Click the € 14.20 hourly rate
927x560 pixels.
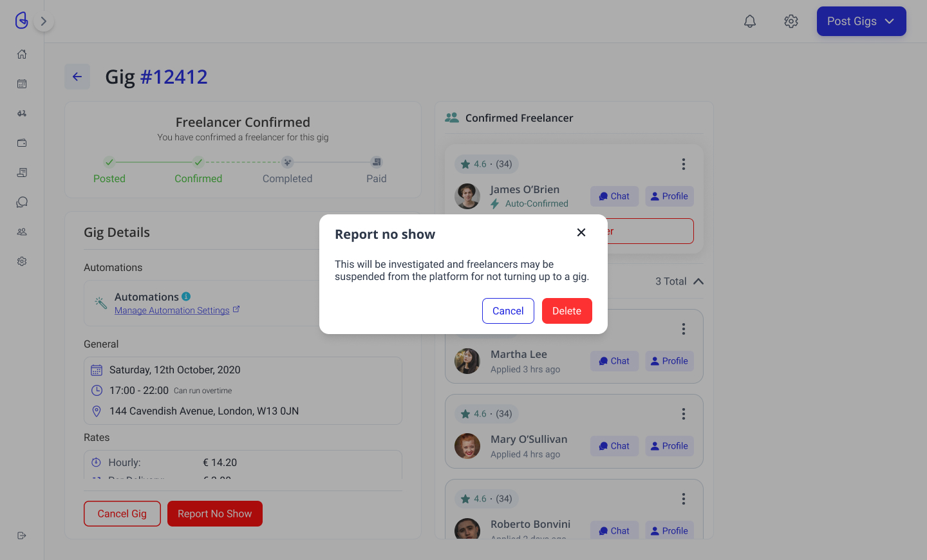(x=220, y=463)
